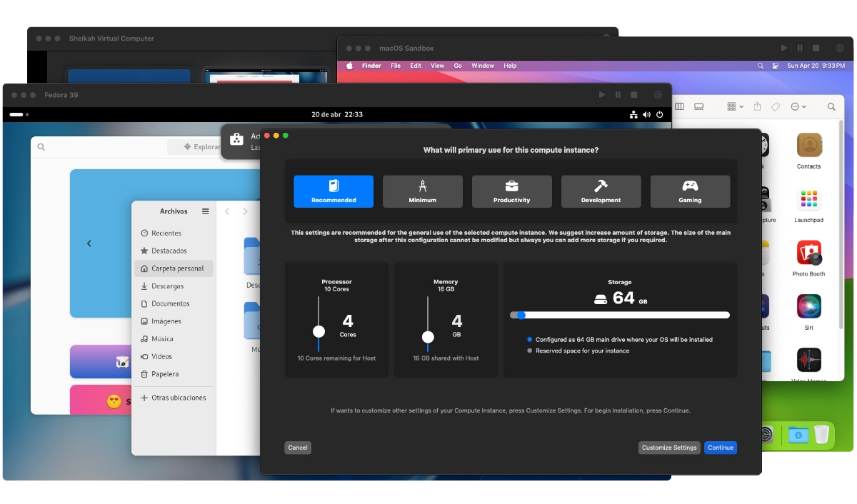Click the Continue button
This screenshot has width=857, height=504.
click(720, 448)
